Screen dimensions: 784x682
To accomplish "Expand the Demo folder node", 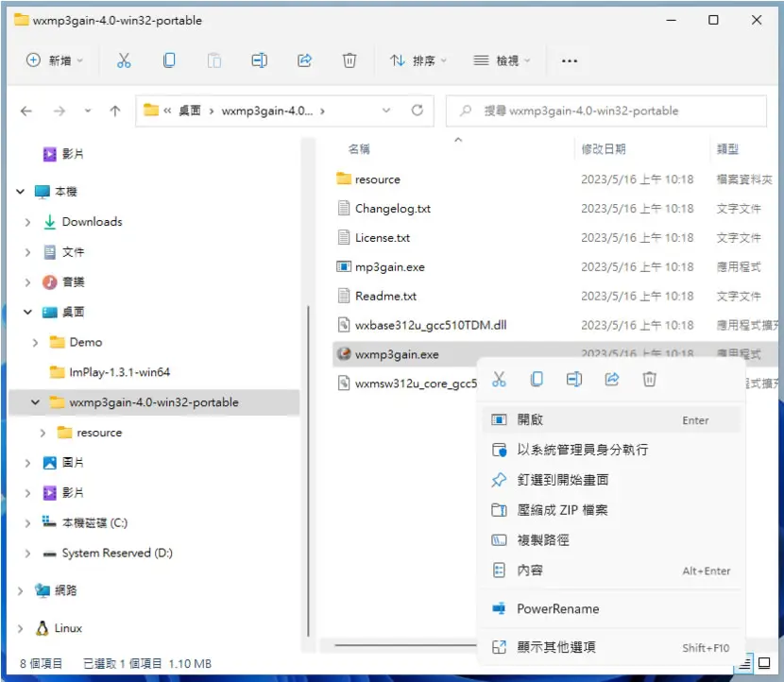I will (35, 343).
